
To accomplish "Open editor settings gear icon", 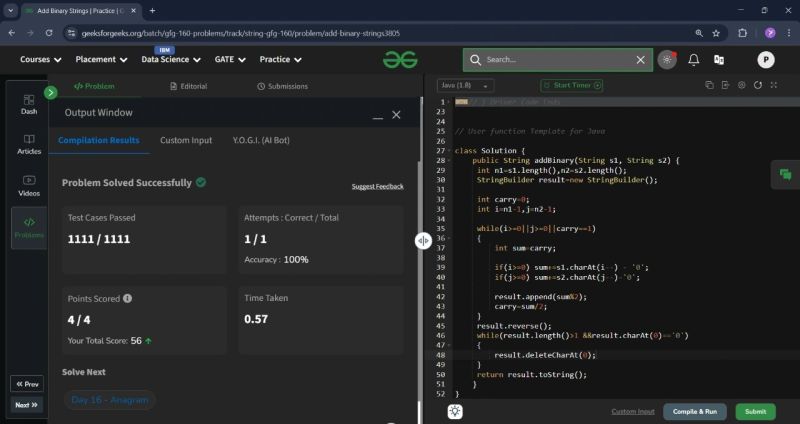I will [x=741, y=86].
